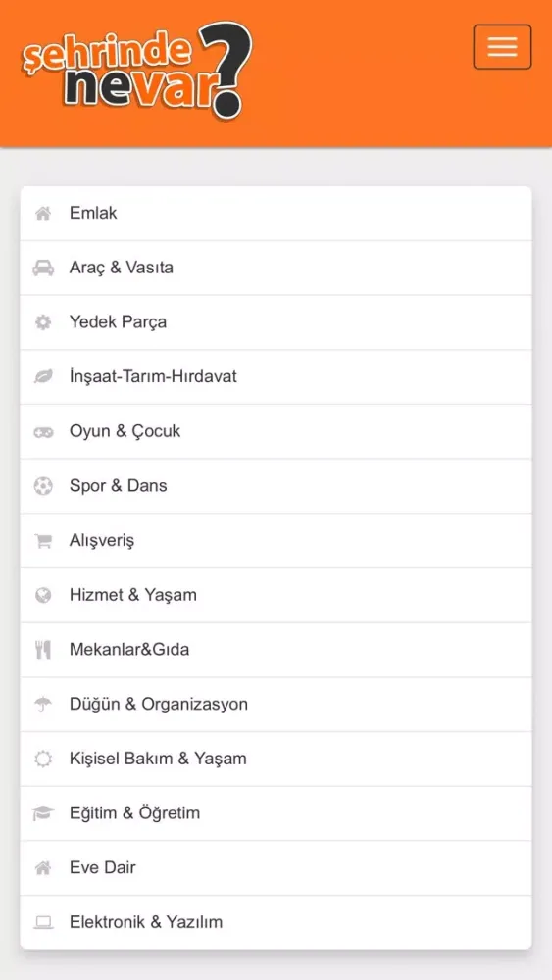Click the laptop icon for Elektronik & Yazılım
Screen dimensions: 552x980
coord(43,922)
